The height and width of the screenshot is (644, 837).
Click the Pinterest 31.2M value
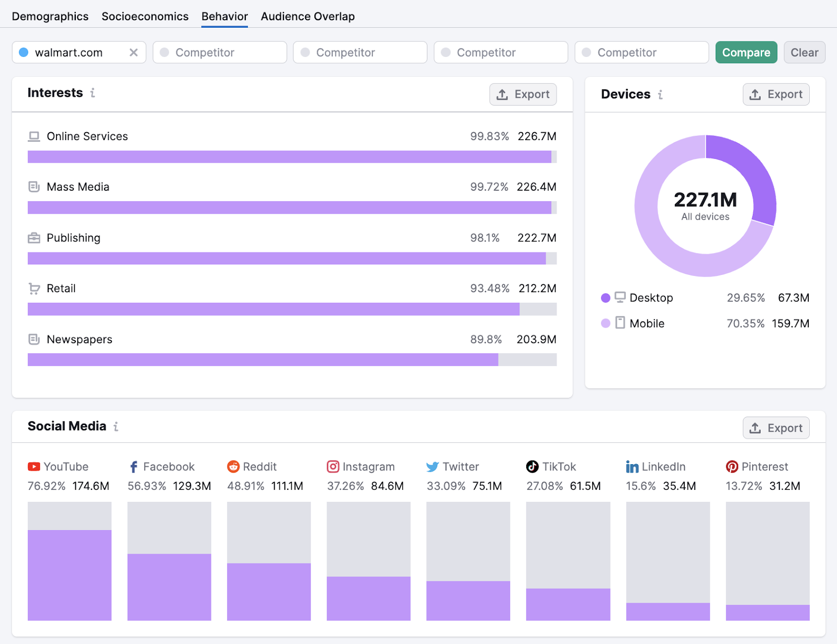coord(785,486)
